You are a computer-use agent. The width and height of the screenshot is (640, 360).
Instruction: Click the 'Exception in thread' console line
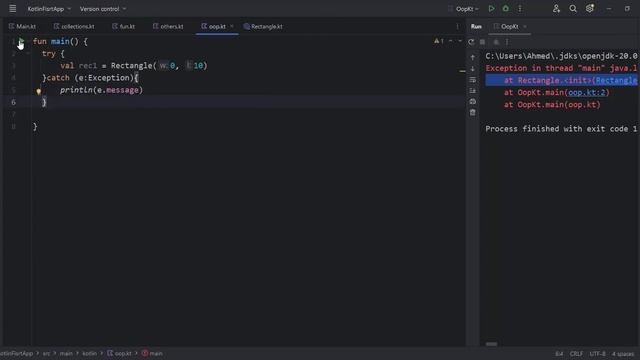tap(561, 68)
